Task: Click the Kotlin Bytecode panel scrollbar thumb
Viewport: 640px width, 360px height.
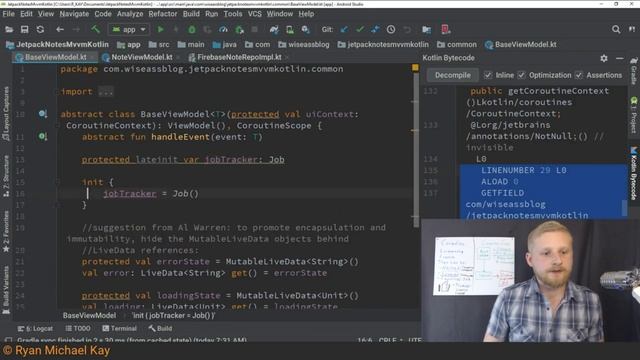Action: click(624, 208)
